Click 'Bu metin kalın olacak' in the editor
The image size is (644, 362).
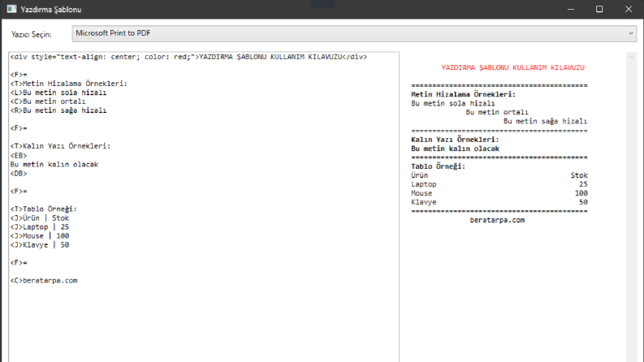54,165
